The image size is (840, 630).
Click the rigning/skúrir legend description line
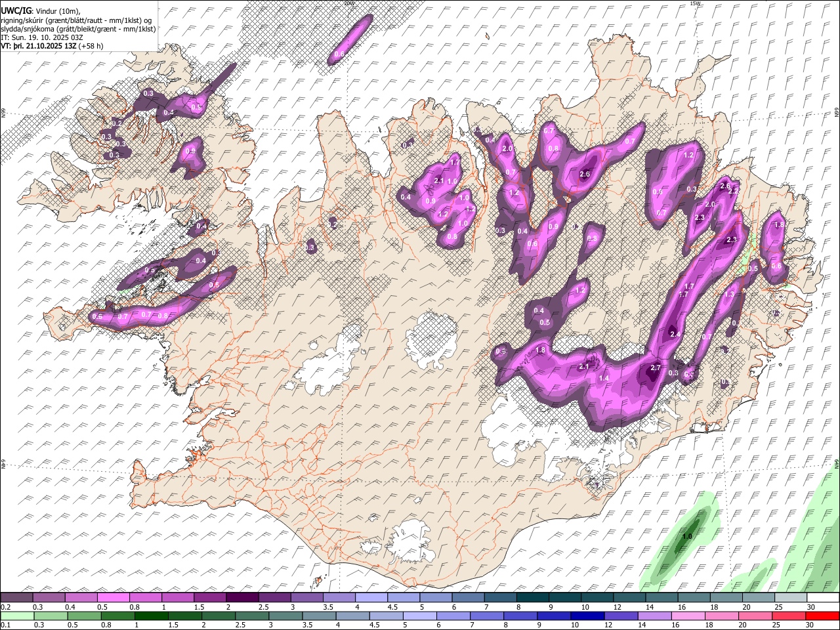[x=76, y=19]
